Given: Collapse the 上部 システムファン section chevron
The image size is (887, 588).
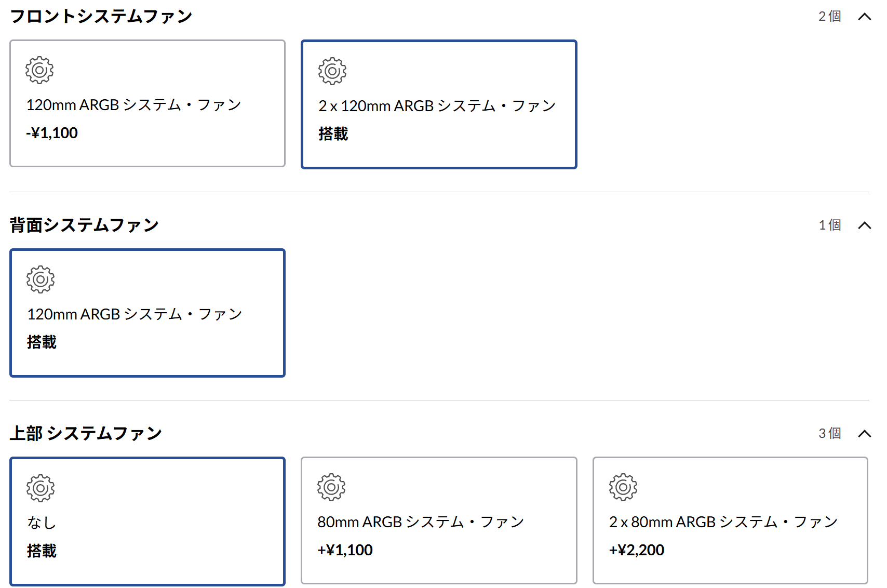Looking at the screenshot, I should pos(864,434).
